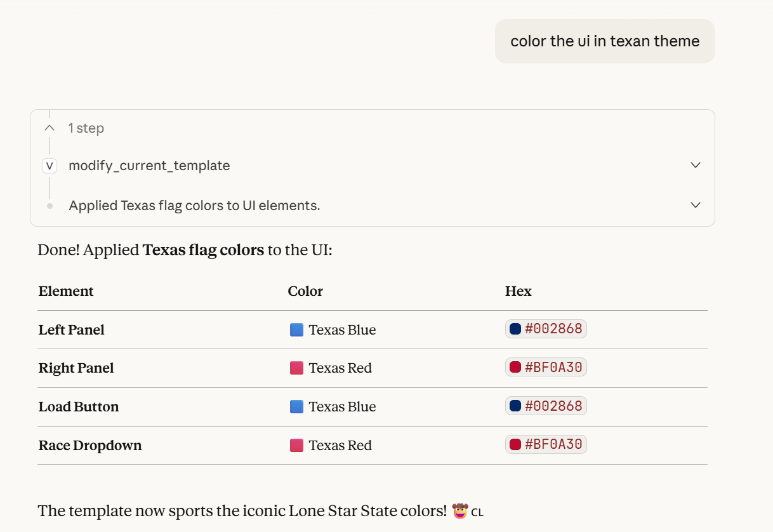Screen dimensions: 773x532
Task: Expand the modify_current_template details arrow
Action: (696, 165)
